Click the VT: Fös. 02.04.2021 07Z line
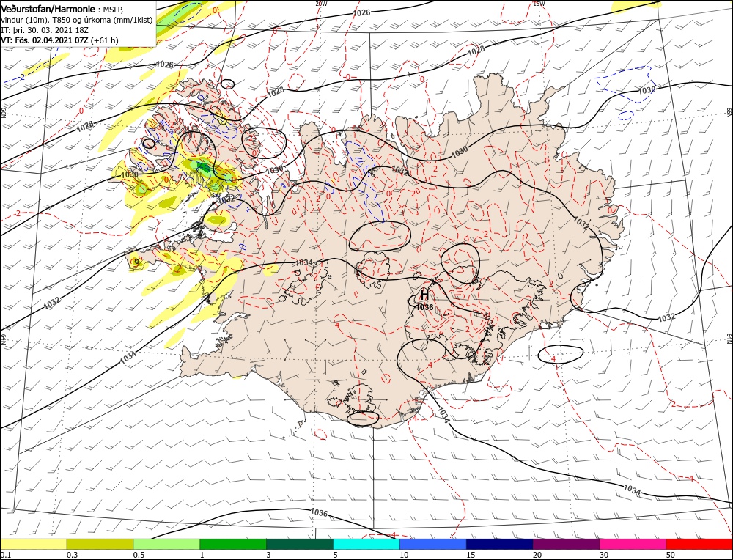The width and height of the screenshot is (733, 560). point(60,40)
